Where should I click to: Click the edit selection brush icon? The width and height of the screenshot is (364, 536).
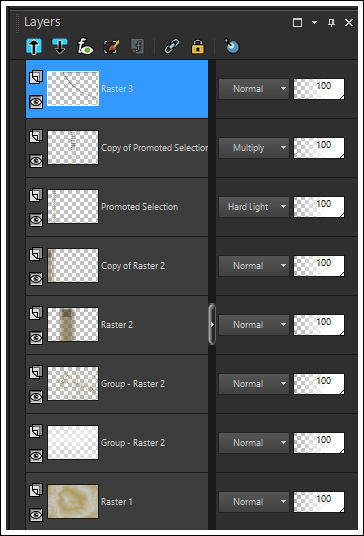pos(111,46)
